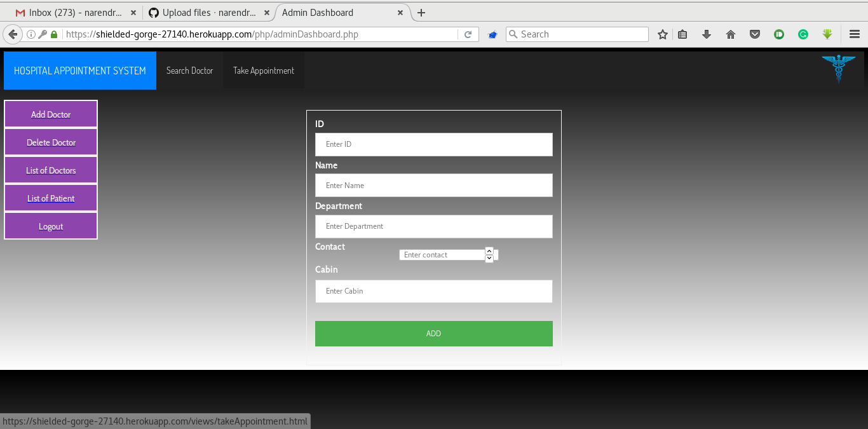Click the Add Doctor sidebar button
This screenshot has height=429, width=868.
click(51, 114)
